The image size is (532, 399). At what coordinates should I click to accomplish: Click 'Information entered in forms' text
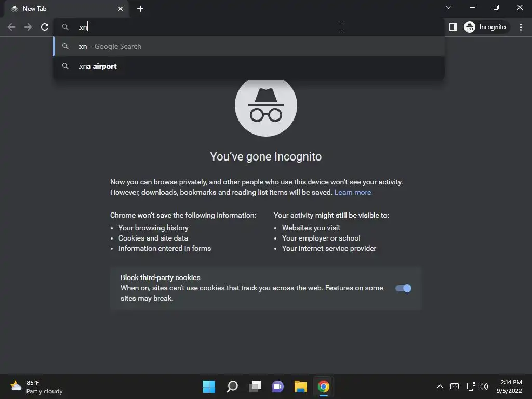click(165, 249)
